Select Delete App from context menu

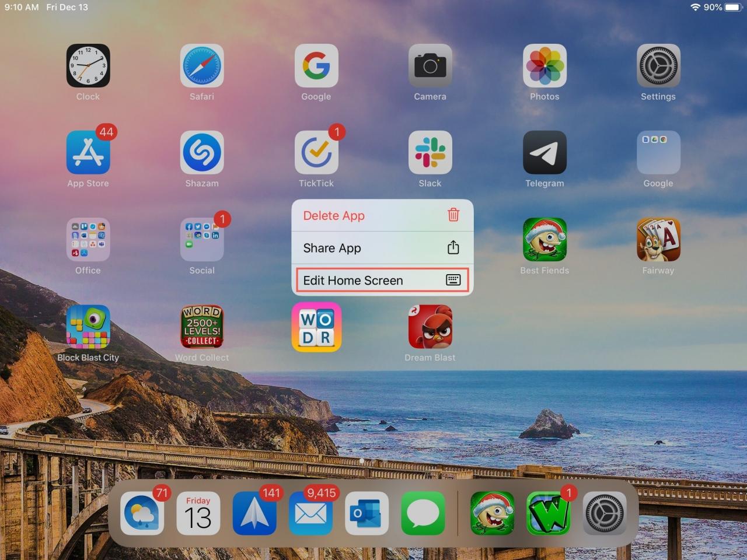pos(382,216)
